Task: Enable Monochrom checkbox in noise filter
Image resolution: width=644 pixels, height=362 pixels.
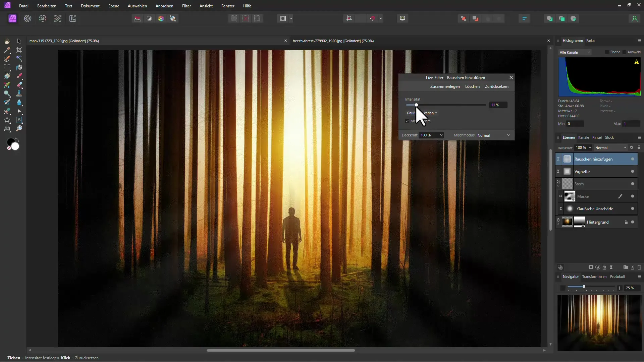Action: point(407,121)
